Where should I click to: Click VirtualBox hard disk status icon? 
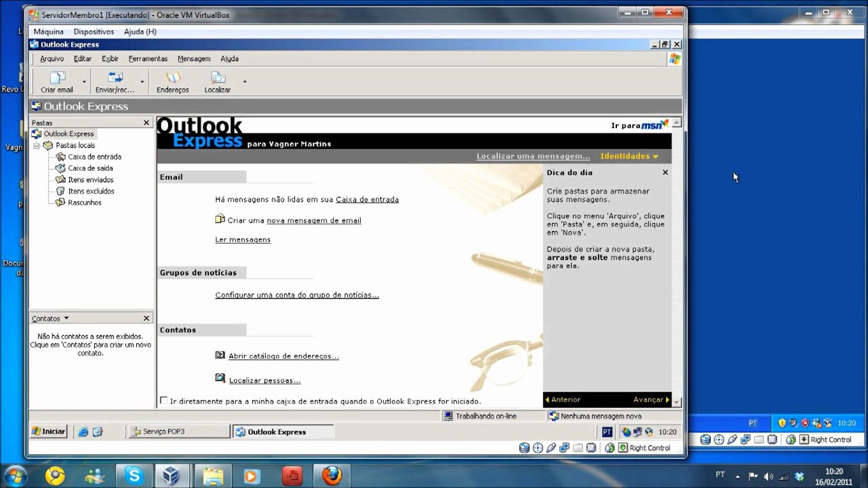click(x=524, y=448)
